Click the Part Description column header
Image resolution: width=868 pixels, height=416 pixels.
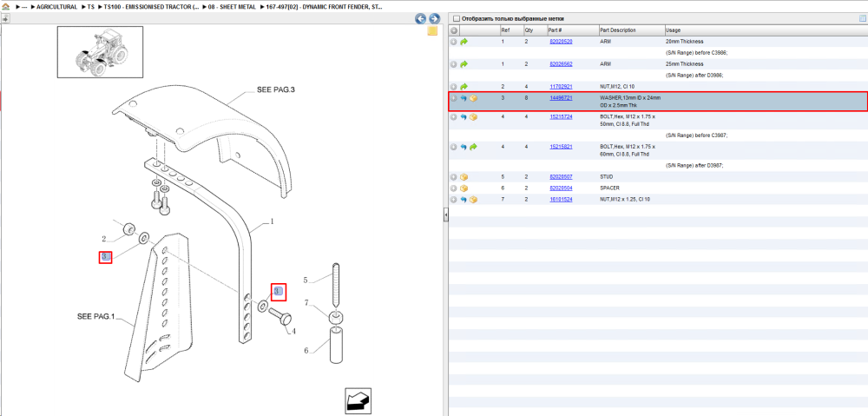(x=631, y=30)
